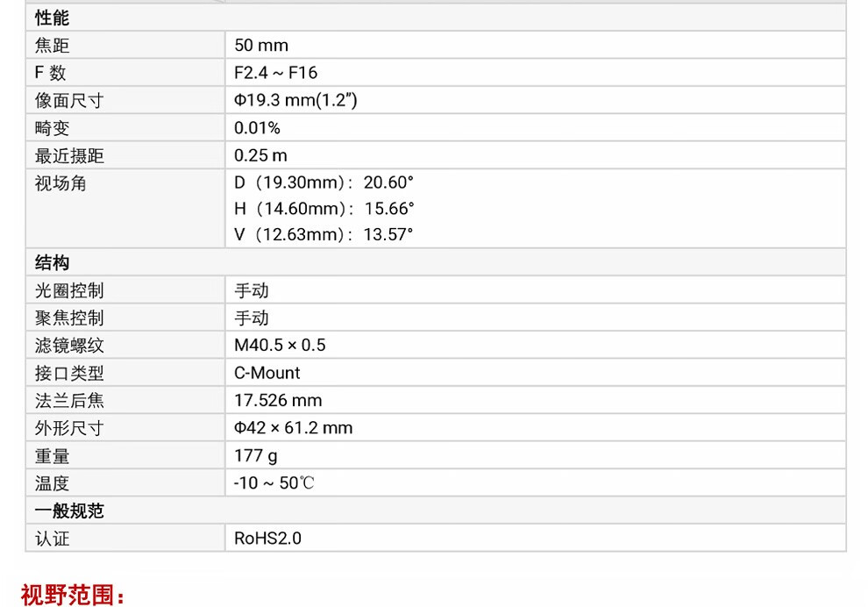Click the 0.01% distortion value
The image size is (868, 607).
(257, 128)
